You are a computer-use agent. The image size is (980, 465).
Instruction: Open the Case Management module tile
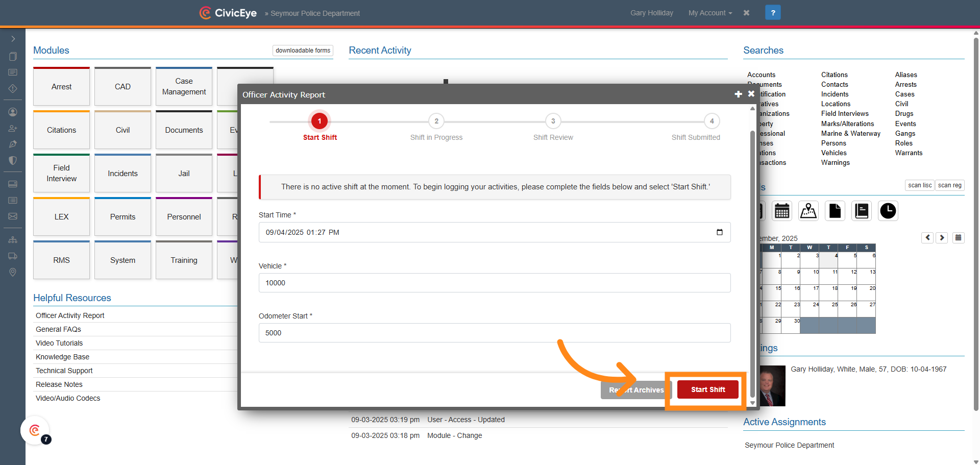(x=184, y=87)
